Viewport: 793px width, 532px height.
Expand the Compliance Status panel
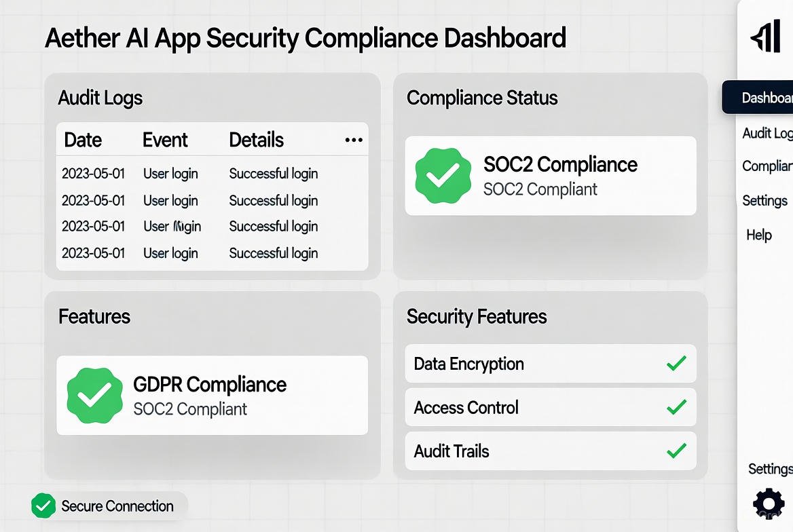(x=482, y=98)
